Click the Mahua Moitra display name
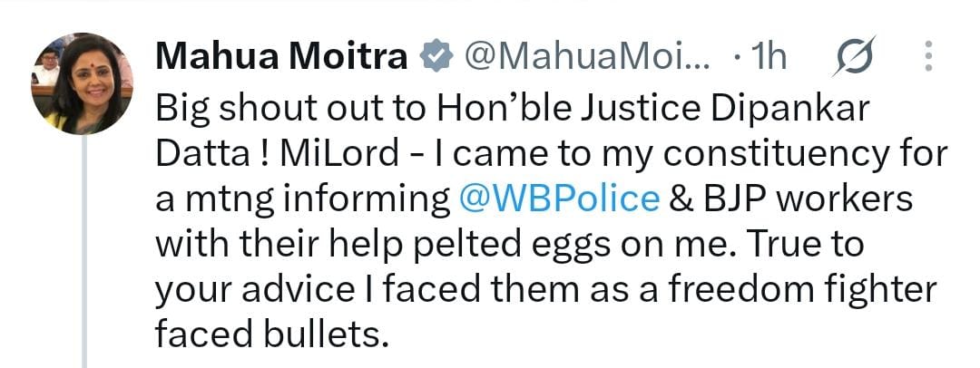 (x=281, y=57)
